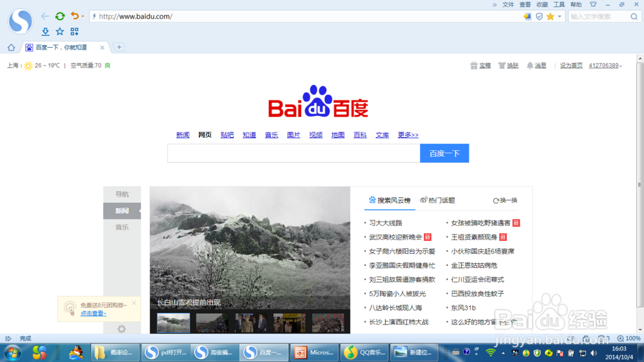644x362 pixels.
Task: Select the 导航 sidebar tab
Action: point(122,195)
